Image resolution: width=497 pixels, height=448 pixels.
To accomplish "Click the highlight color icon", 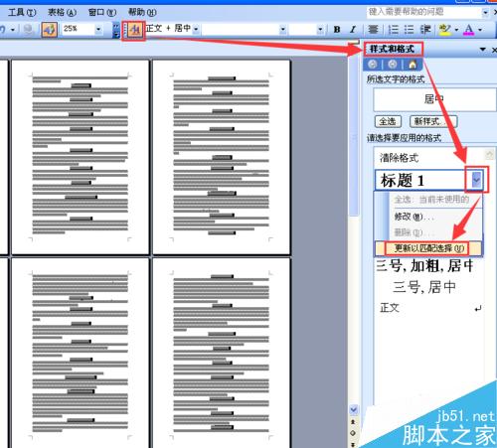I will click(x=445, y=30).
